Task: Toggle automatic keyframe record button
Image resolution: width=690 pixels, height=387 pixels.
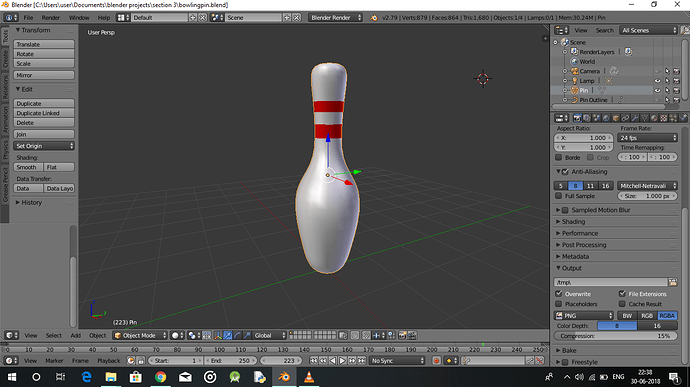Action: pyautogui.click(x=436, y=361)
